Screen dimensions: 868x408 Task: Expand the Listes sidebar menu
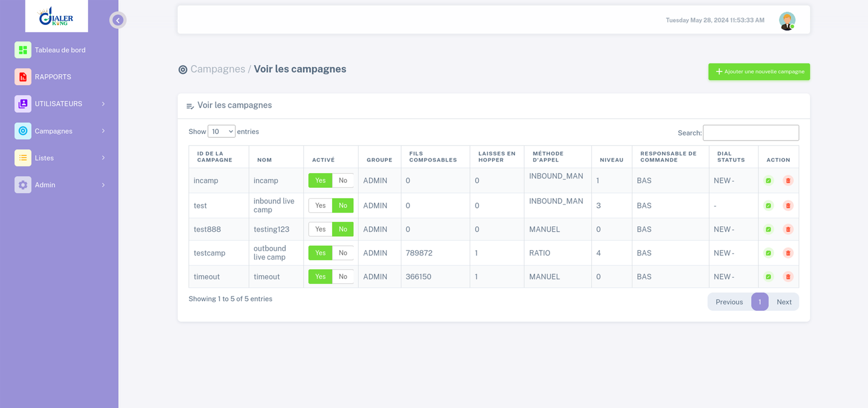coord(59,158)
